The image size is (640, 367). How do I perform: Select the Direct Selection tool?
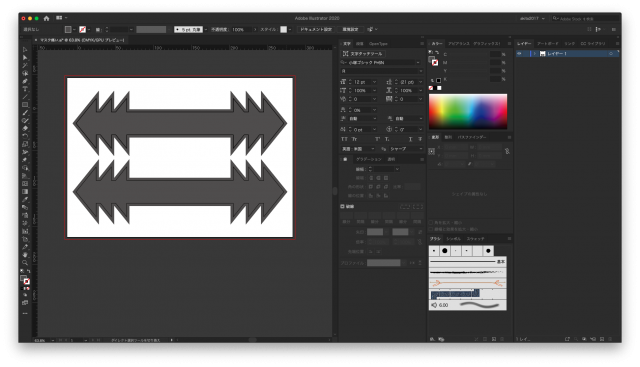point(25,58)
